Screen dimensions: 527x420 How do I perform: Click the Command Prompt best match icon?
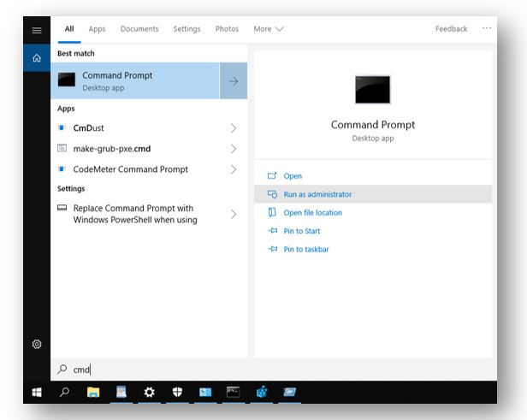tap(67, 80)
